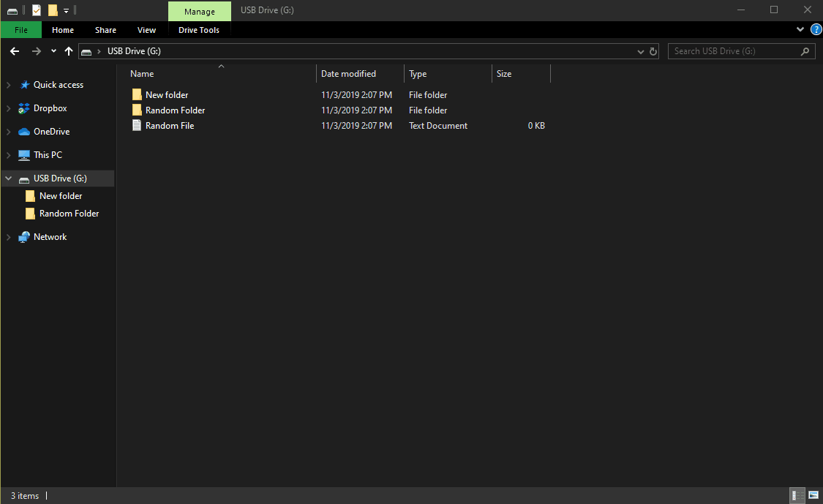
Task: Select Quick access in the navigation pane
Action: point(59,85)
